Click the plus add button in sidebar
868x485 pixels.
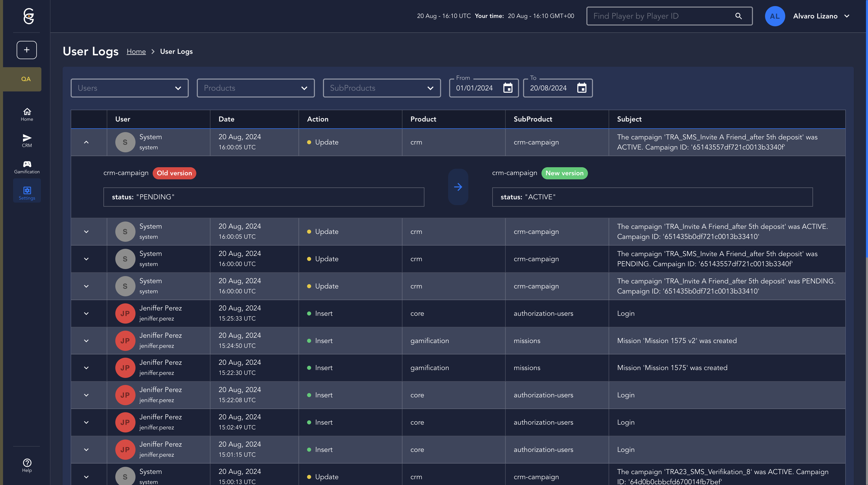click(x=26, y=50)
